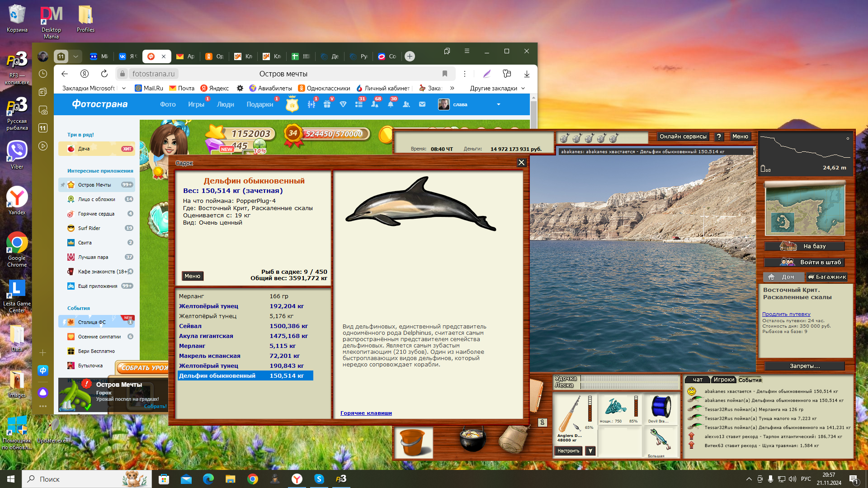Screen dimensions: 868x488
Task: Click the orange bucket bait icon
Action: pyautogui.click(x=413, y=442)
